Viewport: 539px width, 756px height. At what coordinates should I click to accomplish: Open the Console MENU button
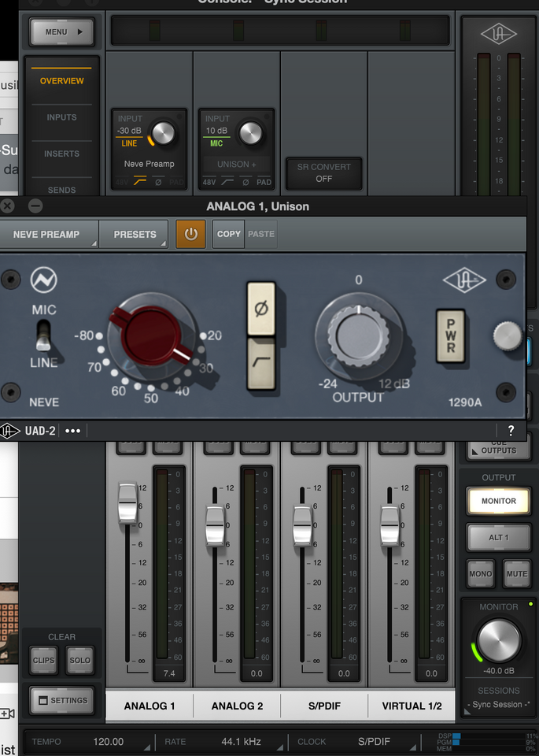click(x=61, y=31)
